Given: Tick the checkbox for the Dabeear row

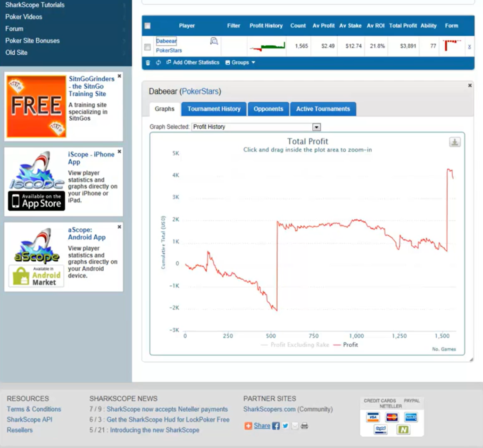Looking at the screenshot, I should (148, 47).
